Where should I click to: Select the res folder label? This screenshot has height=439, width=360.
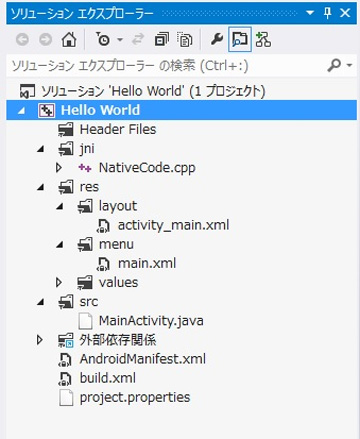point(89,187)
